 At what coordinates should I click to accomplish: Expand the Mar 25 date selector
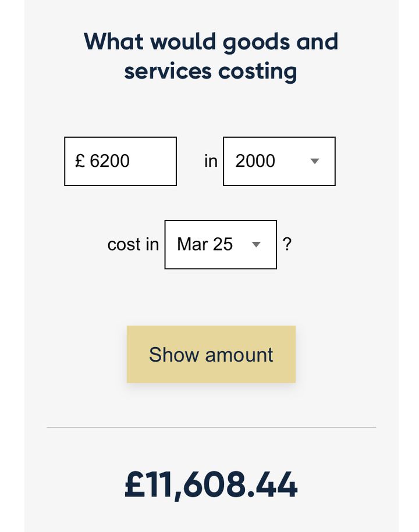(221, 245)
